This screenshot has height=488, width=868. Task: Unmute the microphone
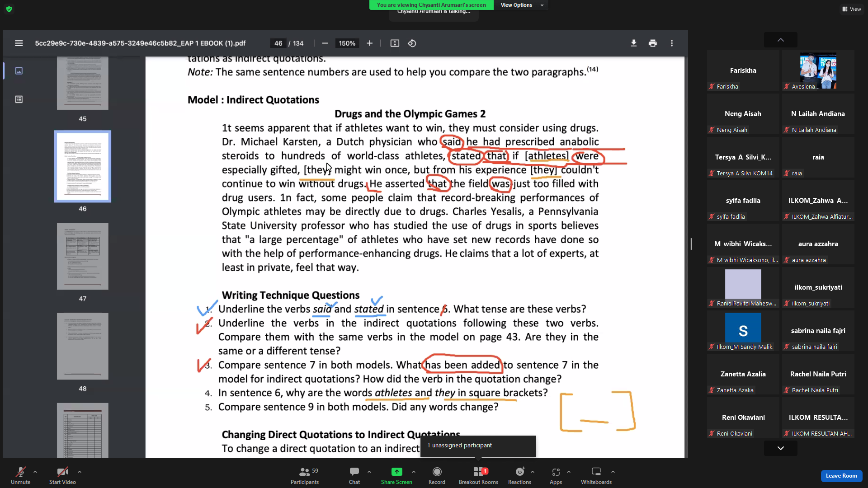[x=20, y=476]
